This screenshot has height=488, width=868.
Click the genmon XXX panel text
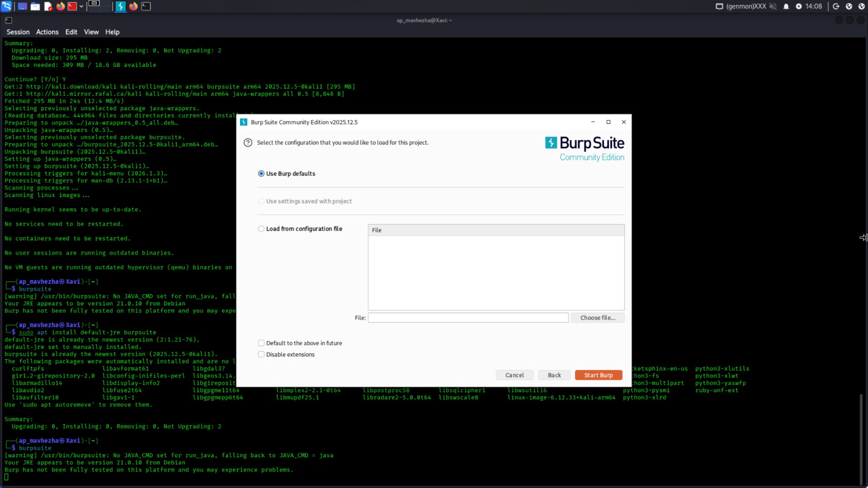click(x=746, y=6)
